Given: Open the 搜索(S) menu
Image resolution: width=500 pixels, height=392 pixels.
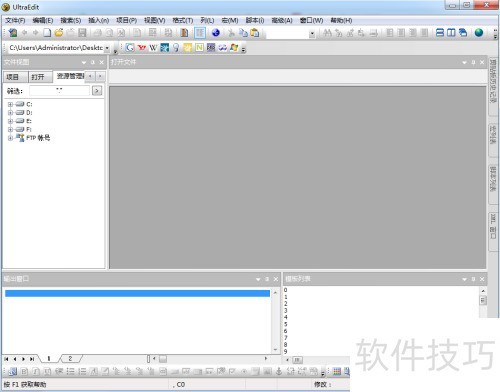Looking at the screenshot, I should pyautogui.click(x=71, y=20).
